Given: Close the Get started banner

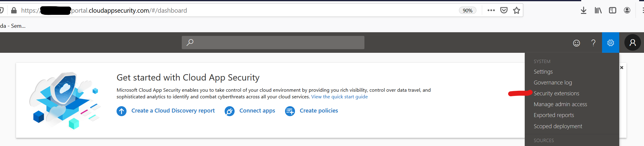Looking at the screenshot, I should click(622, 68).
